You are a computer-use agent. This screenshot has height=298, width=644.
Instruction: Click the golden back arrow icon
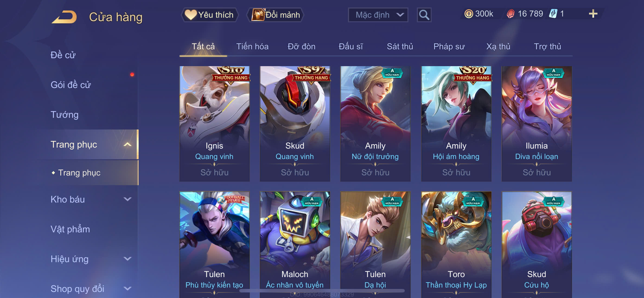tap(64, 17)
